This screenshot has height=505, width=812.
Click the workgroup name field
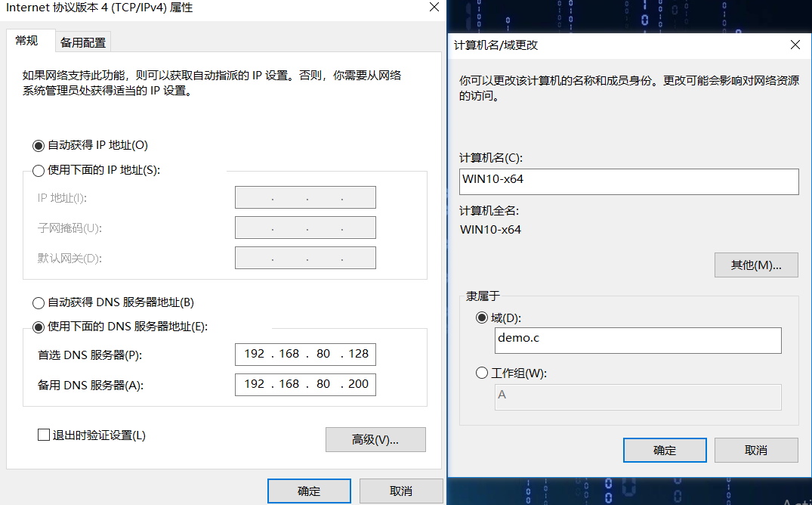coord(638,397)
